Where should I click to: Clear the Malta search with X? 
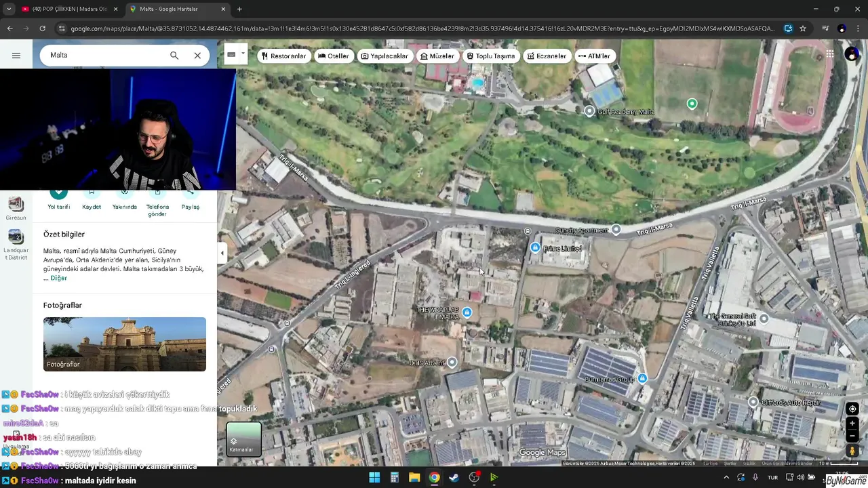coord(197,56)
